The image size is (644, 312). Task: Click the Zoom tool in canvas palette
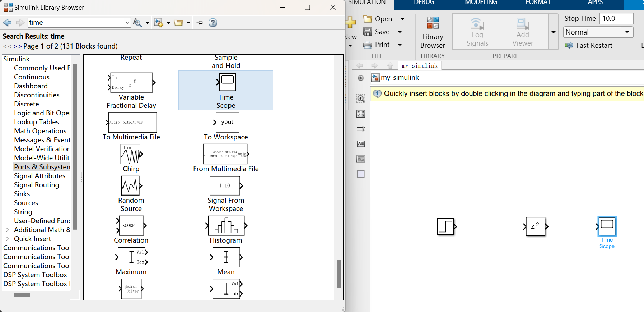(x=361, y=98)
